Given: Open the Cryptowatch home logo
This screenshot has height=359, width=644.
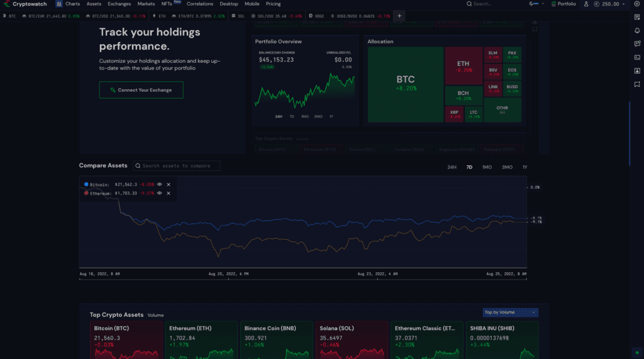Looking at the screenshot, I should click(x=25, y=4).
